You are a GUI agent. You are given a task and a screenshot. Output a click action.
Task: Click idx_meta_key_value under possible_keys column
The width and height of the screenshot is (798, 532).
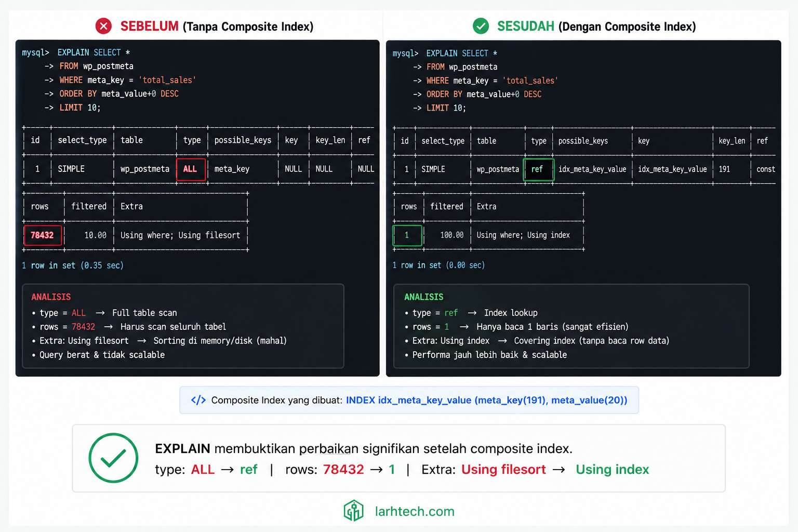pos(592,169)
